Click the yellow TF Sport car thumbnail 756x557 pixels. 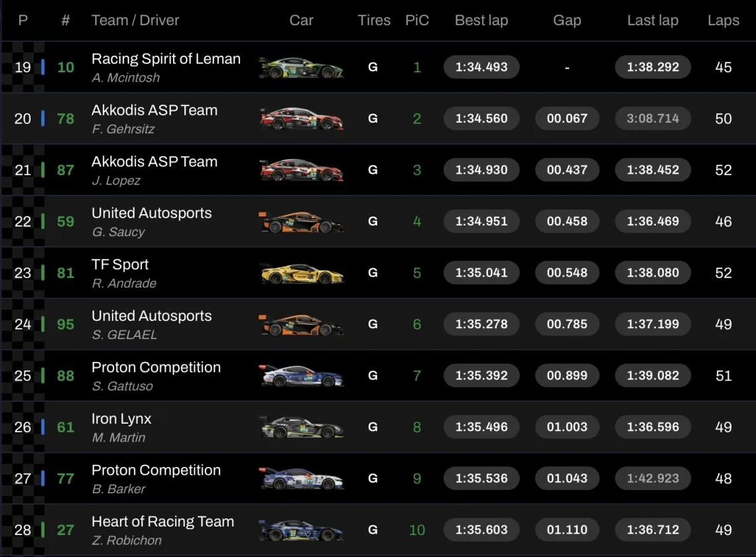coord(301,273)
